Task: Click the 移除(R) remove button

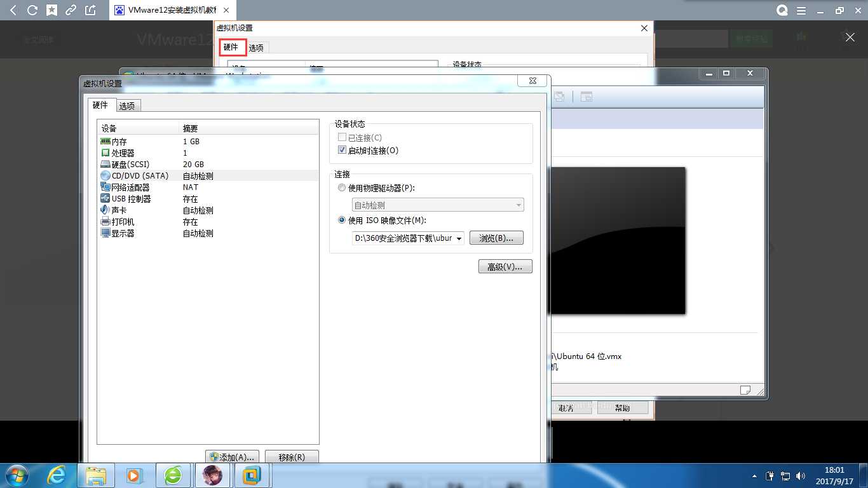Action: (292, 457)
